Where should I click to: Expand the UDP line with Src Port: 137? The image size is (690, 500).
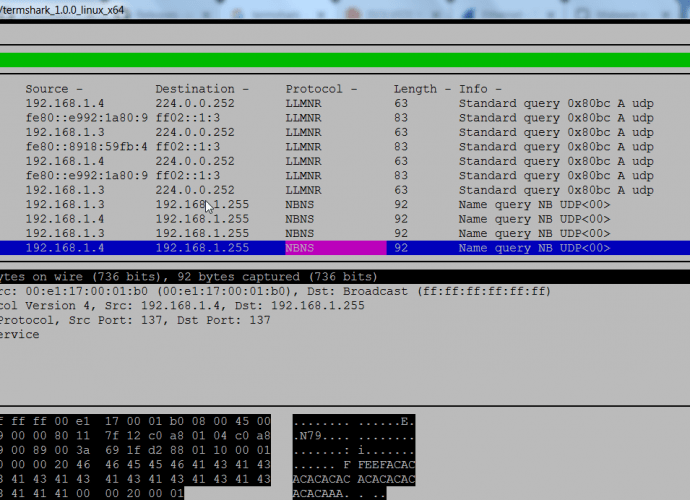pyautogui.click(x=135, y=320)
